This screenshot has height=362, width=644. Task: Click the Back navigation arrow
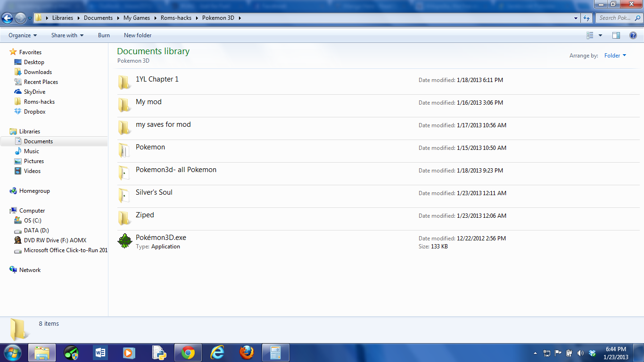8,18
